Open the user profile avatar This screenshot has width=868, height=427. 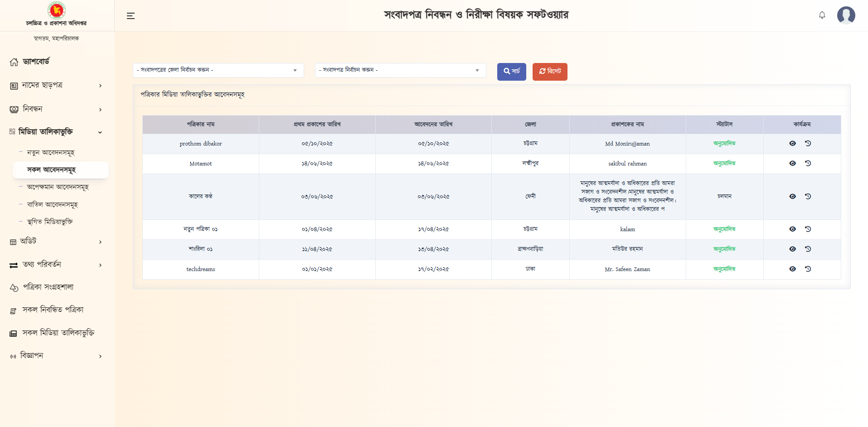846,15
